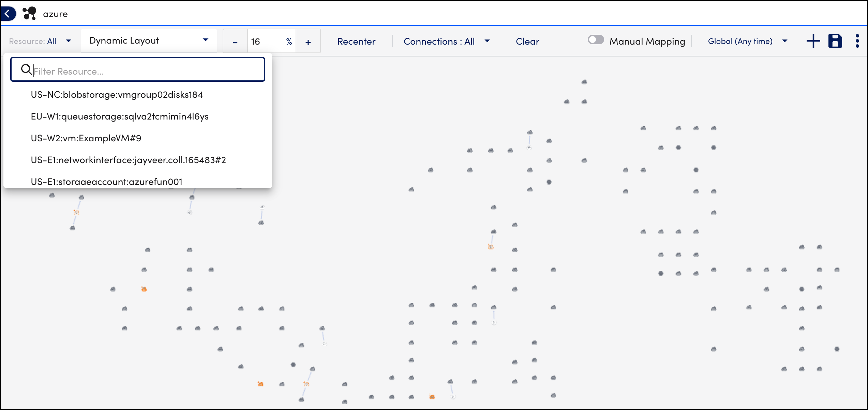
Task: Decrease zoom with the minus button
Action: click(235, 42)
